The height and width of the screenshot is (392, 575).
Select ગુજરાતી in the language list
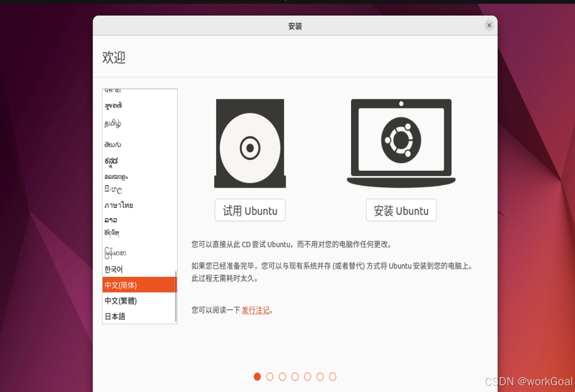(140, 105)
